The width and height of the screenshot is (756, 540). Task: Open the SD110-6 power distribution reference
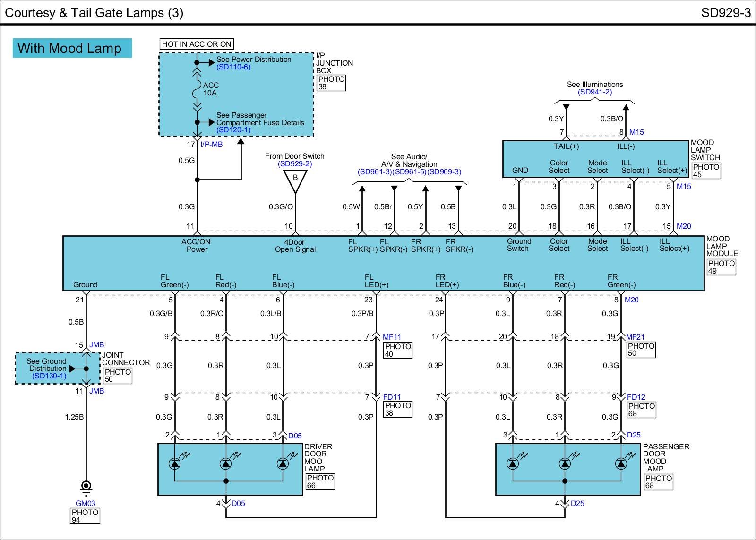[x=233, y=67]
